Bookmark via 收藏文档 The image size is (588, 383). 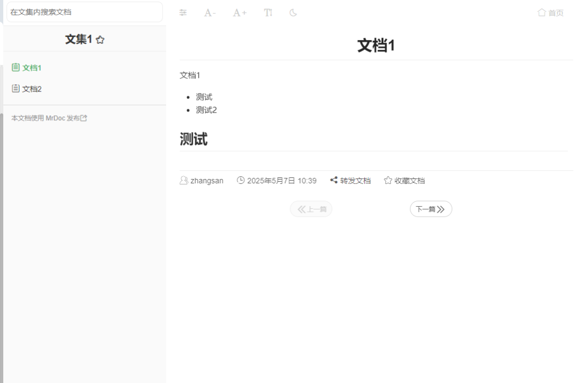point(404,181)
